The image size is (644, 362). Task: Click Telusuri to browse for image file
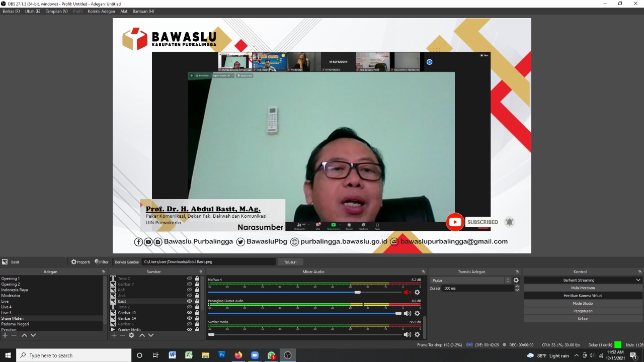coord(290,262)
